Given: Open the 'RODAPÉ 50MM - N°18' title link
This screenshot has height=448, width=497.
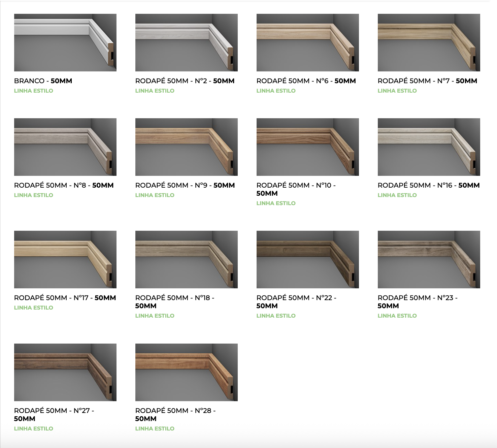Looking at the screenshot, I should coord(174,298).
